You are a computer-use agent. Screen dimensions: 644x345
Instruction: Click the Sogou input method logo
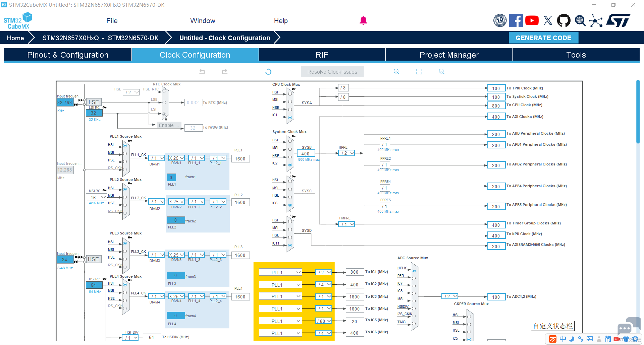pyautogui.click(x=553, y=339)
